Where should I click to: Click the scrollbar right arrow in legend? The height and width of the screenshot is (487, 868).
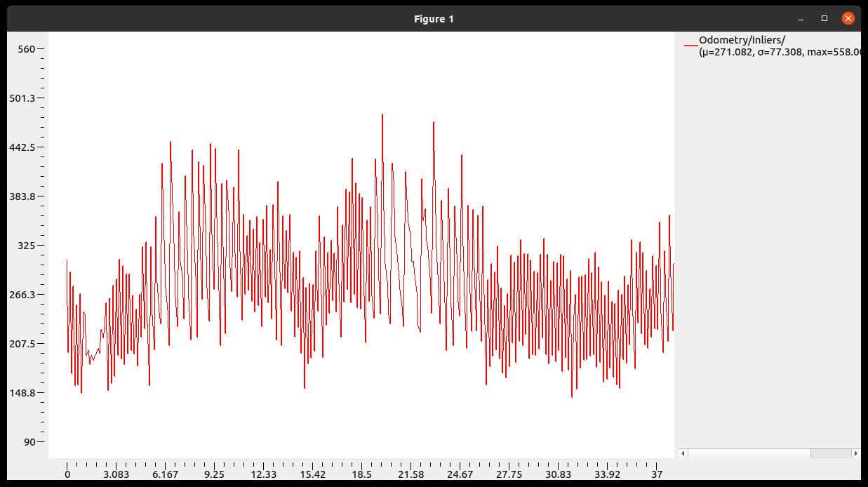click(855, 453)
